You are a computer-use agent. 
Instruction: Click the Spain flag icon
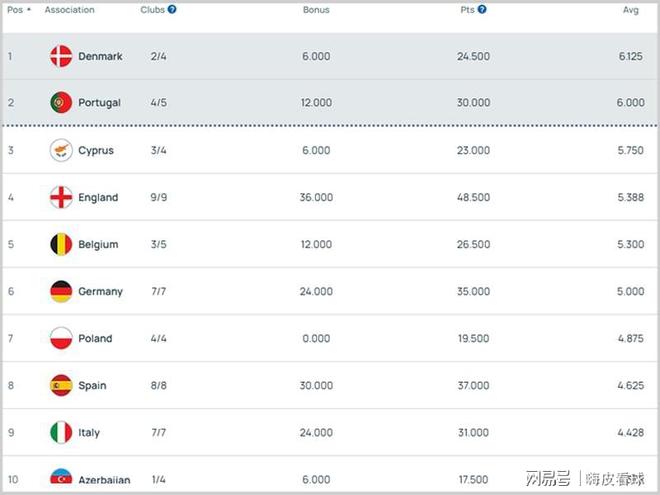tap(61, 385)
